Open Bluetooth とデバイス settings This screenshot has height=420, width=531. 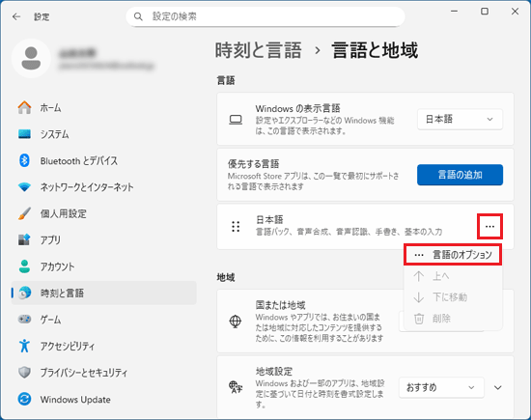pyautogui.click(x=104, y=160)
